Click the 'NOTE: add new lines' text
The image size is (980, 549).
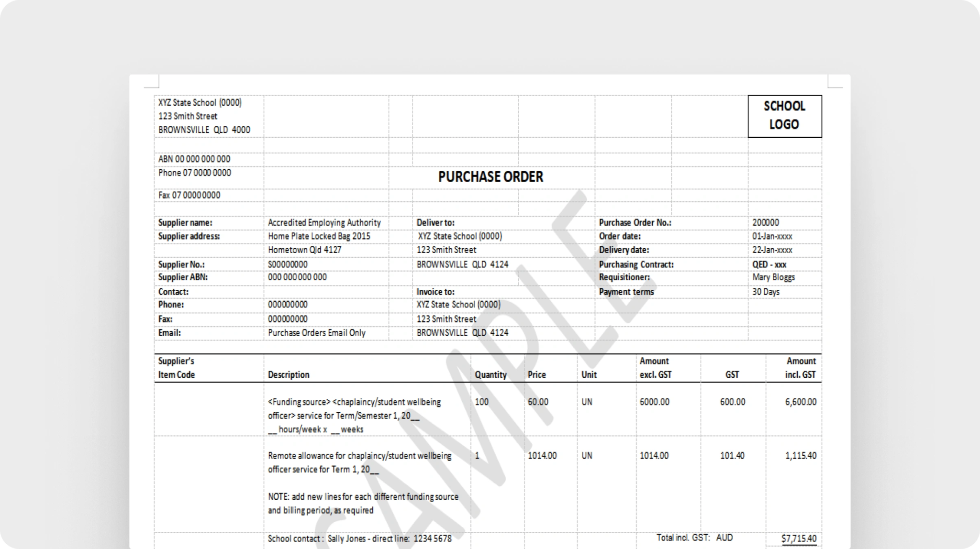point(363,504)
